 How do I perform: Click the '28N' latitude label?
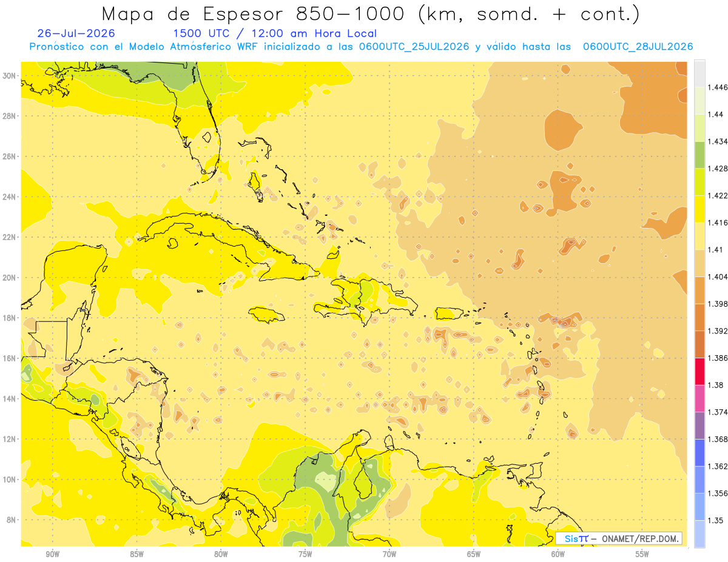pyautogui.click(x=9, y=116)
